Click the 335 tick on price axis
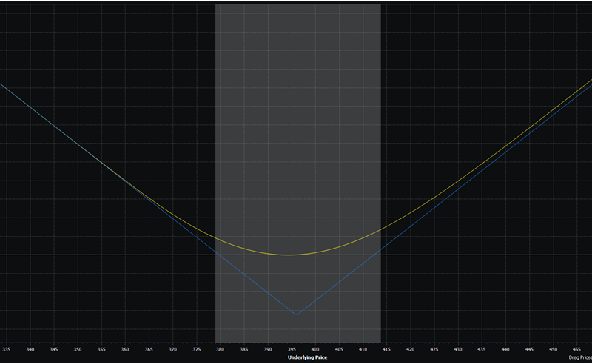 [7, 348]
